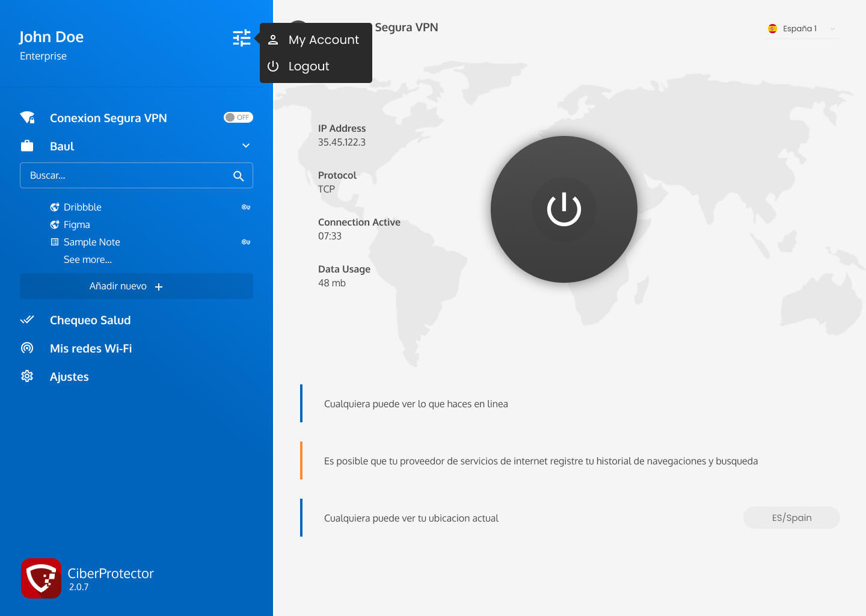Click the VPN shield icon in sidebar
The height and width of the screenshot is (616, 866).
click(27, 118)
